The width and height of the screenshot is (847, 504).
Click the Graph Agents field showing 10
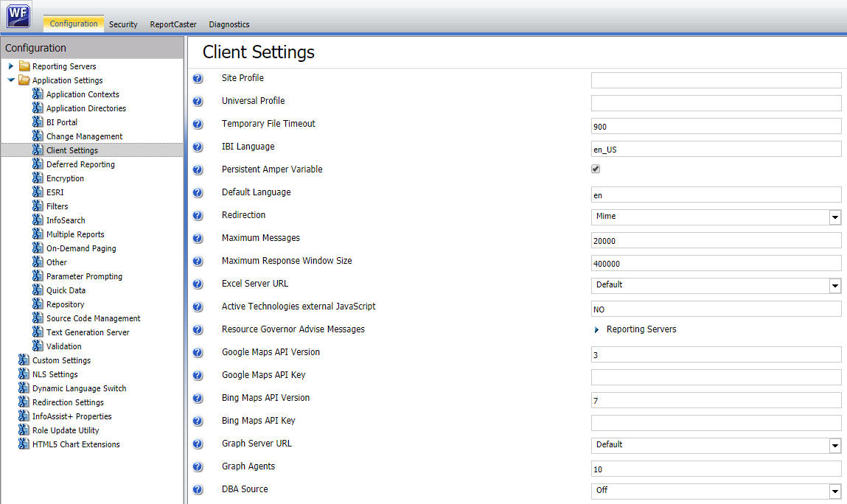coord(716,469)
